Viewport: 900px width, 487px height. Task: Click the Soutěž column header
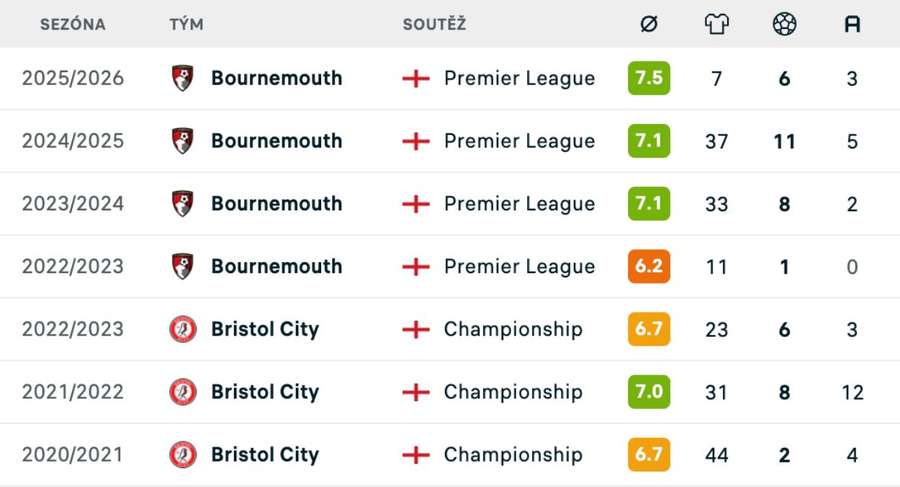(434, 24)
